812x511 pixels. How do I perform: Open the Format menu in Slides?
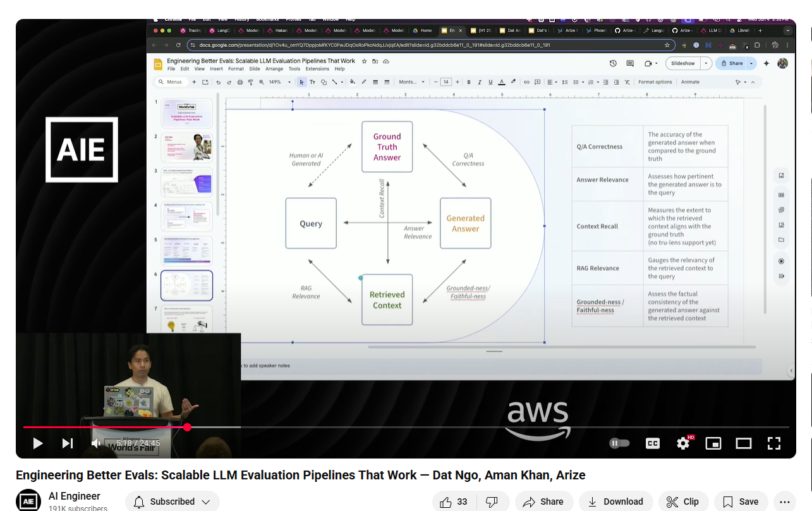[x=236, y=69]
